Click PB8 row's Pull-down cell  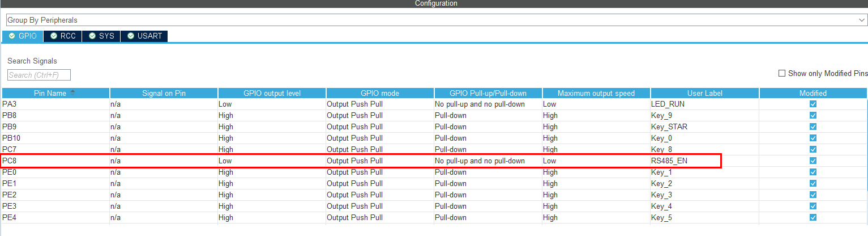(488, 116)
